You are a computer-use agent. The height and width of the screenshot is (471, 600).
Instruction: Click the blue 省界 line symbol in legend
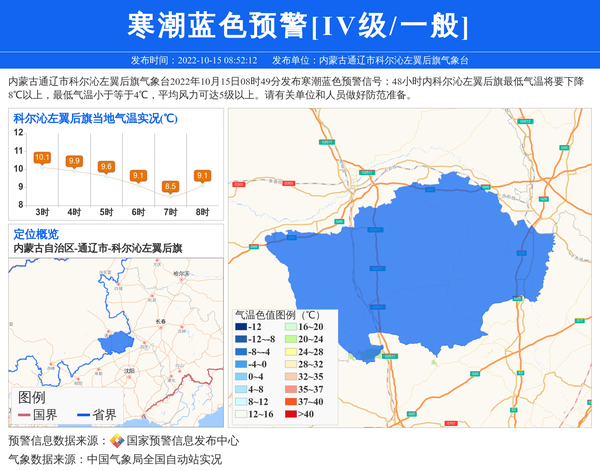click(82, 415)
